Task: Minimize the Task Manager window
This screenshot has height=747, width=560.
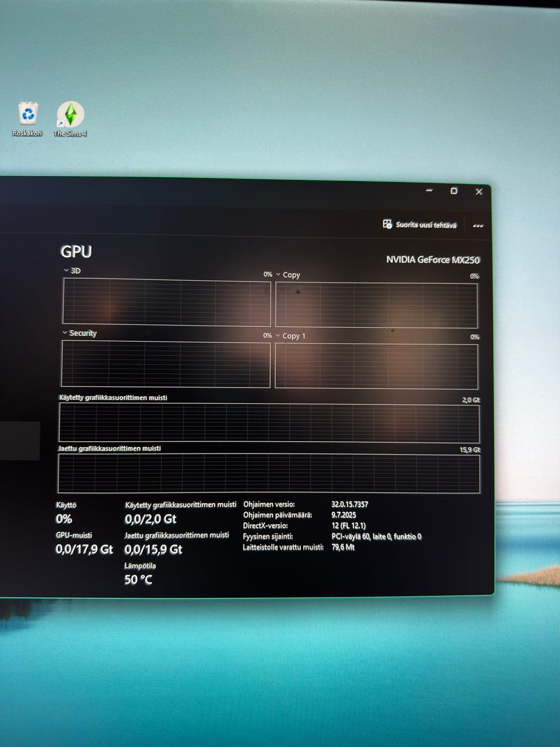Action: [429, 190]
